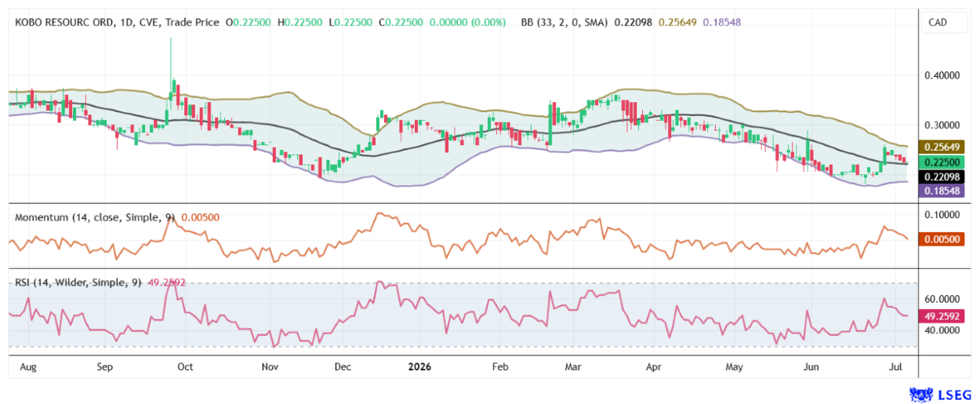Screen dimensions: 980x404
Task: Click the BB lower value 0.18548 in legend
Action: point(722,23)
